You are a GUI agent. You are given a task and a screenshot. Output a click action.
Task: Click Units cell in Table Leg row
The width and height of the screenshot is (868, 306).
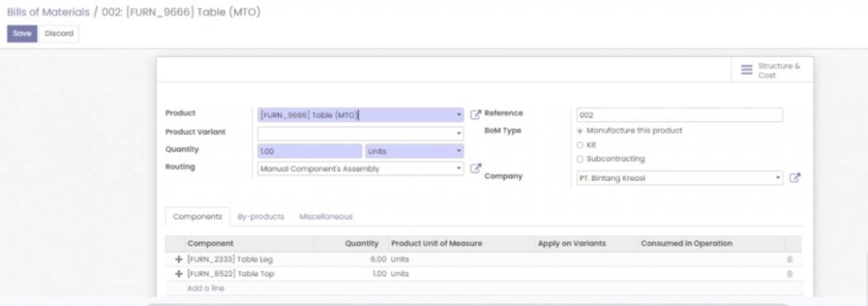(x=400, y=259)
